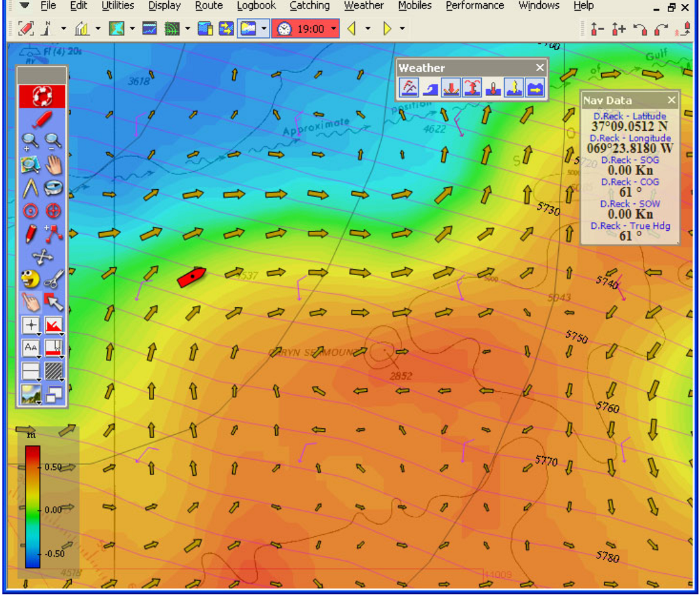Select the pan hand tool

click(55, 165)
